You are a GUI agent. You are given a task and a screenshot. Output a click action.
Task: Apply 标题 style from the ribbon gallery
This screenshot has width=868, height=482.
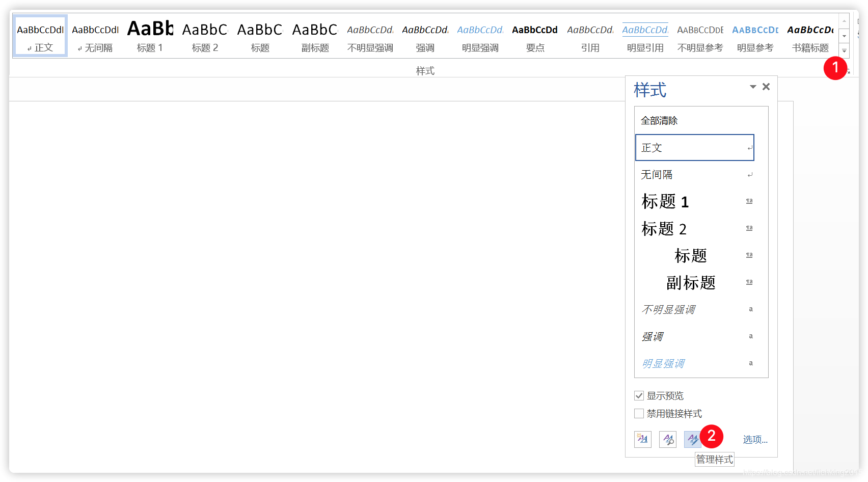(x=260, y=36)
